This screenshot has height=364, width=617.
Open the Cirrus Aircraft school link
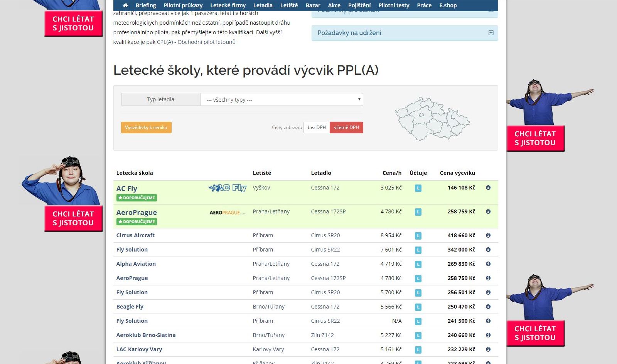tap(135, 235)
